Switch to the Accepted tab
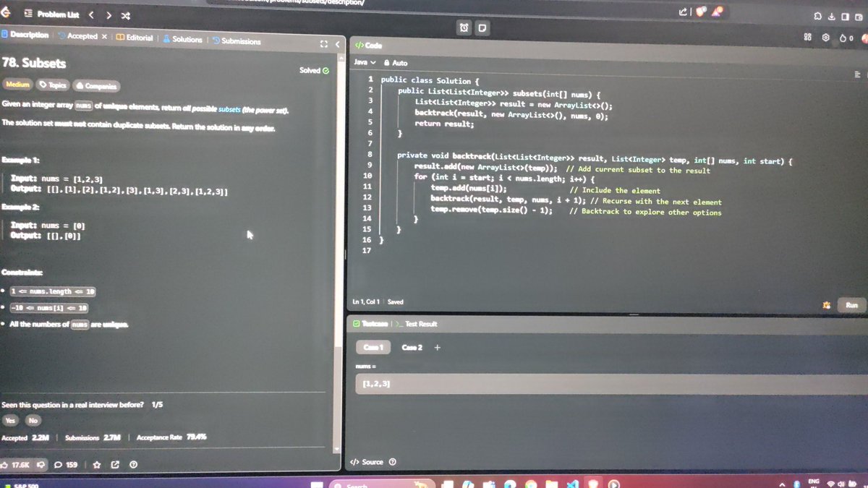 click(x=78, y=36)
